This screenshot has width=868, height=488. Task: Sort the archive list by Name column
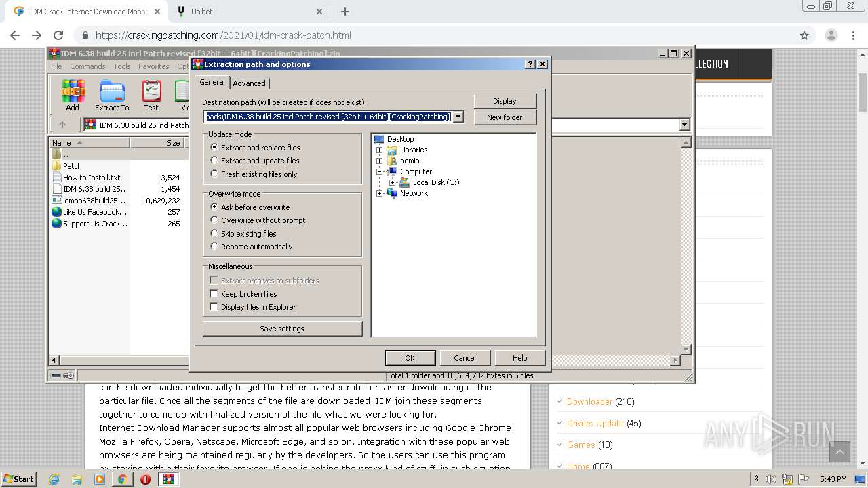(x=90, y=143)
